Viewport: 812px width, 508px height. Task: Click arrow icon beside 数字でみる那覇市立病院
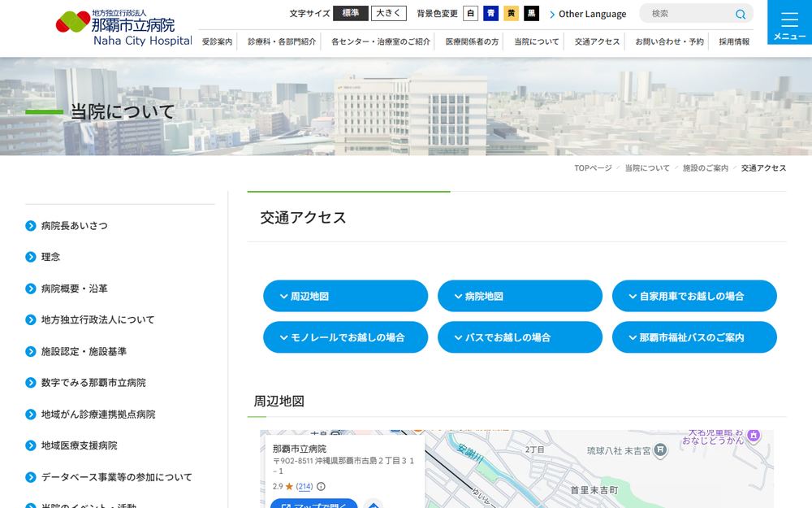31,383
